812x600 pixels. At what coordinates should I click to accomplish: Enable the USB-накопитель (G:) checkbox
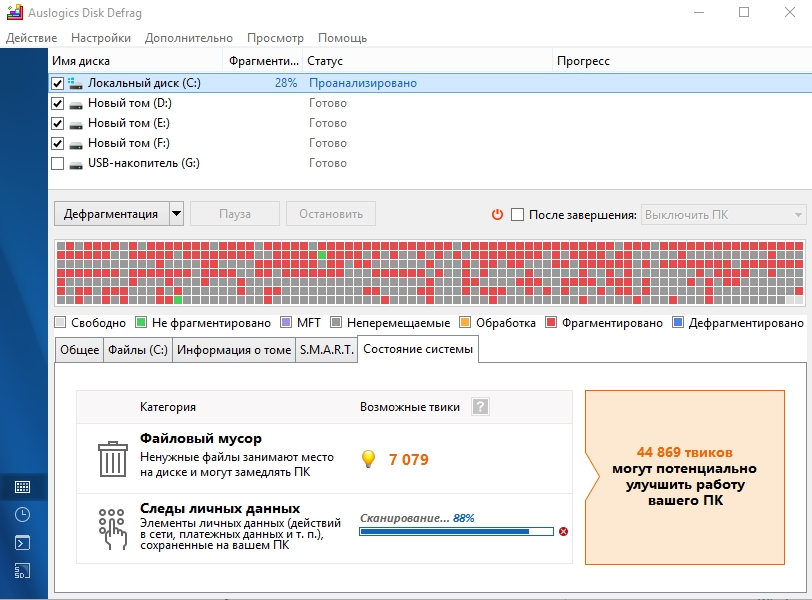[x=57, y=164]
